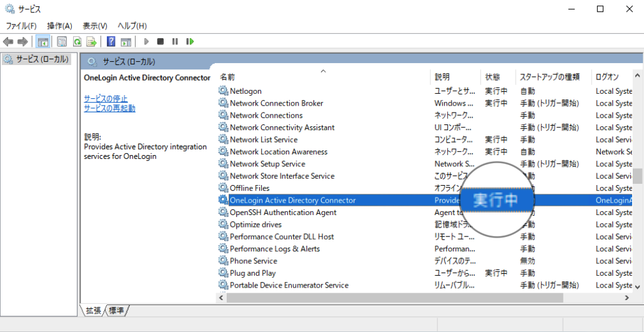Click the Forward arrow toolbar icon
The height and width of the screenshot is (332, 644).
[x=22, y=41]
